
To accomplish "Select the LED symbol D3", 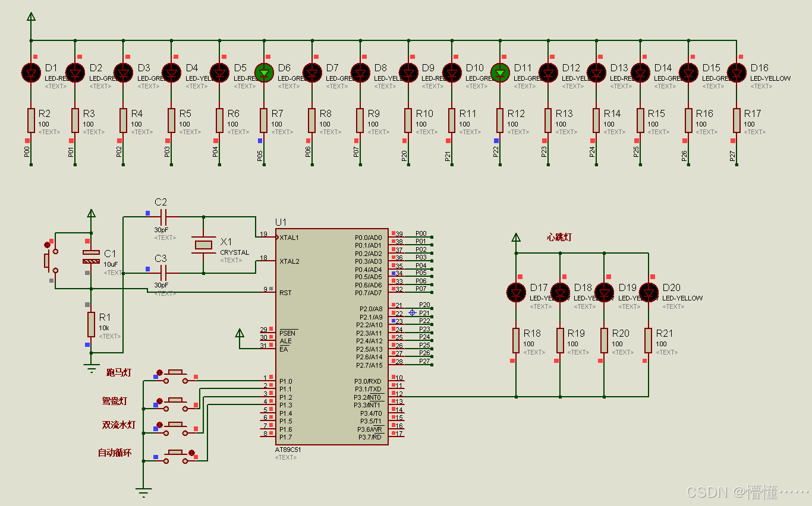I will [x=123, y=72].
